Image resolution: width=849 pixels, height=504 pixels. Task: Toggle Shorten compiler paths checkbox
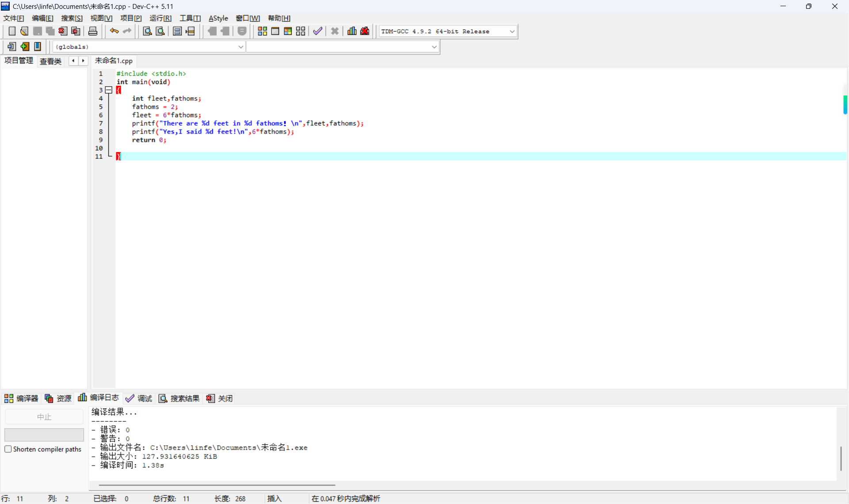pyautogui.click(x=8, y=449)
